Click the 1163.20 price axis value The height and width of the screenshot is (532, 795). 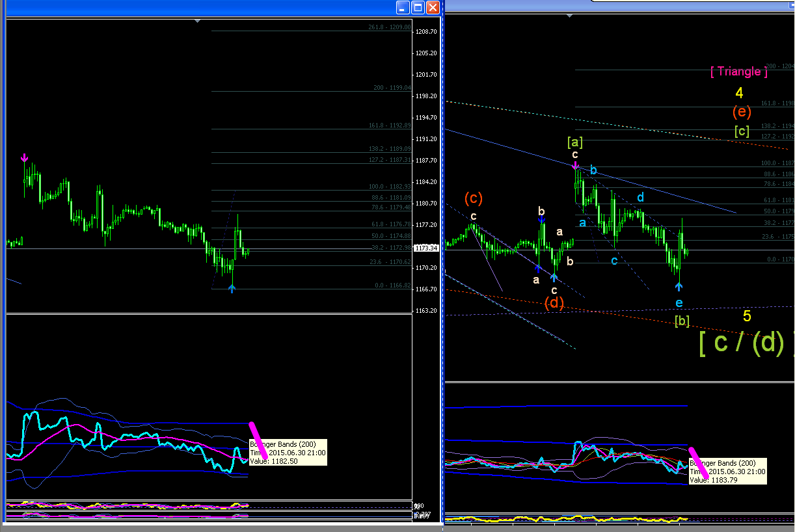coord(426,310)
